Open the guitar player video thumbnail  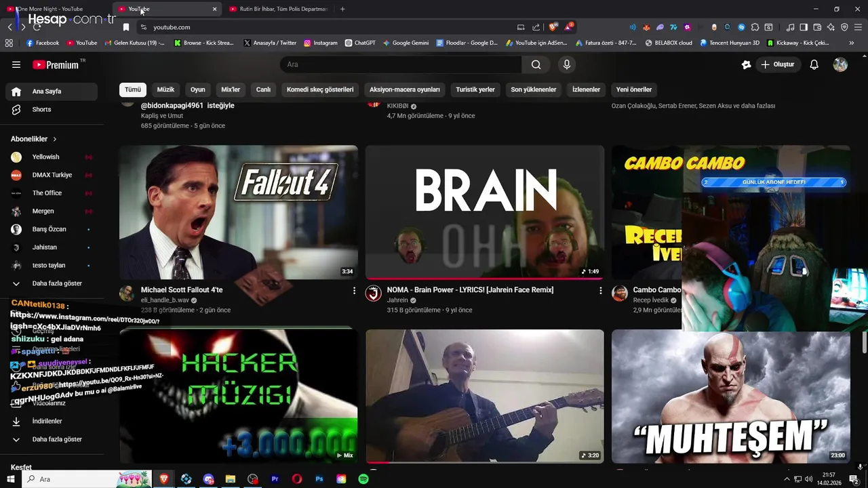click(x=485, y=396)
